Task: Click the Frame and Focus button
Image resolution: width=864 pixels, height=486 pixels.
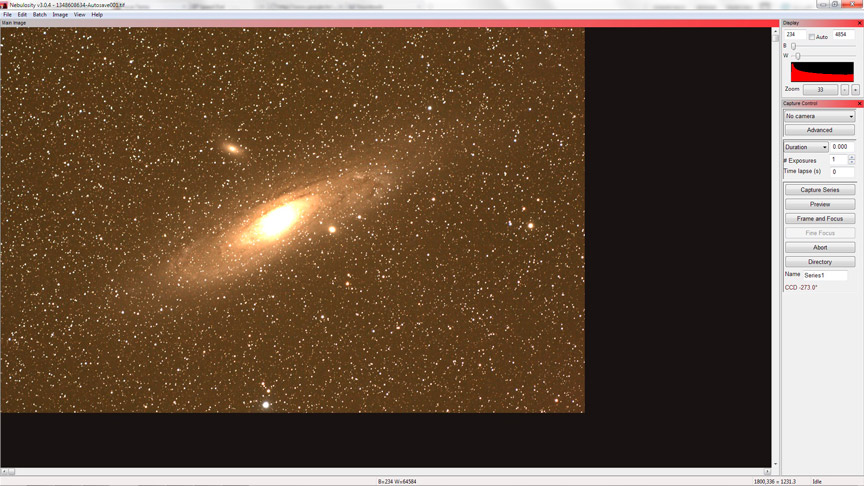Action: [x=819, y=218]
